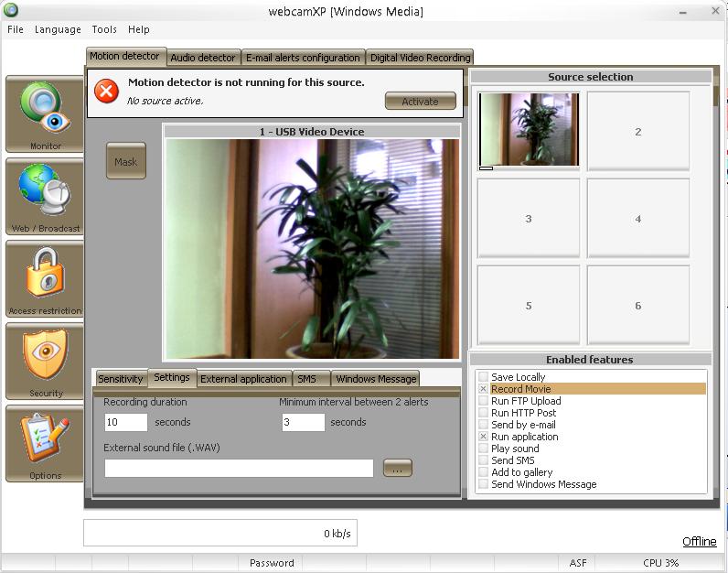Toggle the Run application checkbox

point(483,437)
